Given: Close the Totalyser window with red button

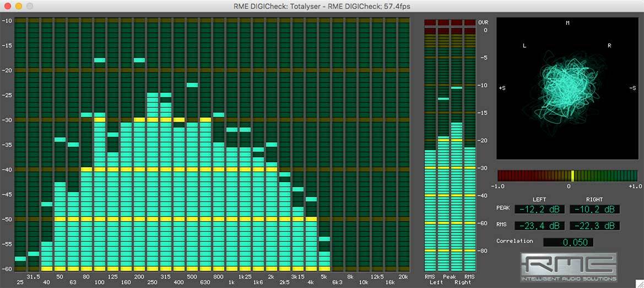Looking at the screenshot, I should click(x=7, y=6).
